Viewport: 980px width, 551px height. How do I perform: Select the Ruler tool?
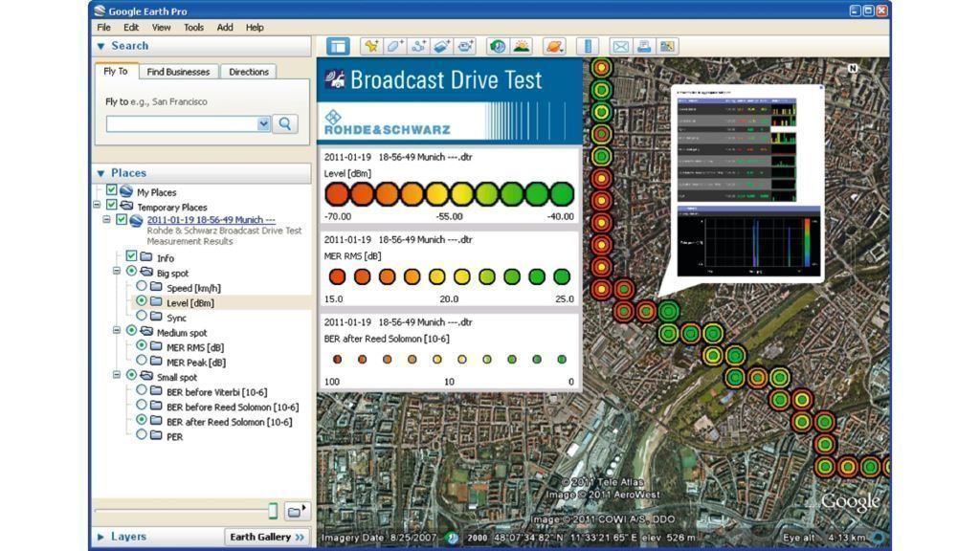coord(588,46)
